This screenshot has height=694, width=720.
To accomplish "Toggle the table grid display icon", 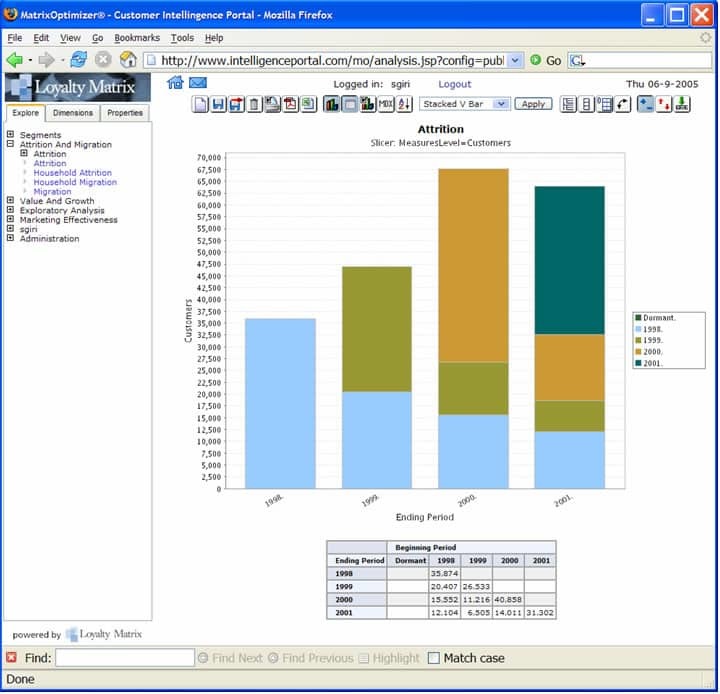I will point(349,104).
